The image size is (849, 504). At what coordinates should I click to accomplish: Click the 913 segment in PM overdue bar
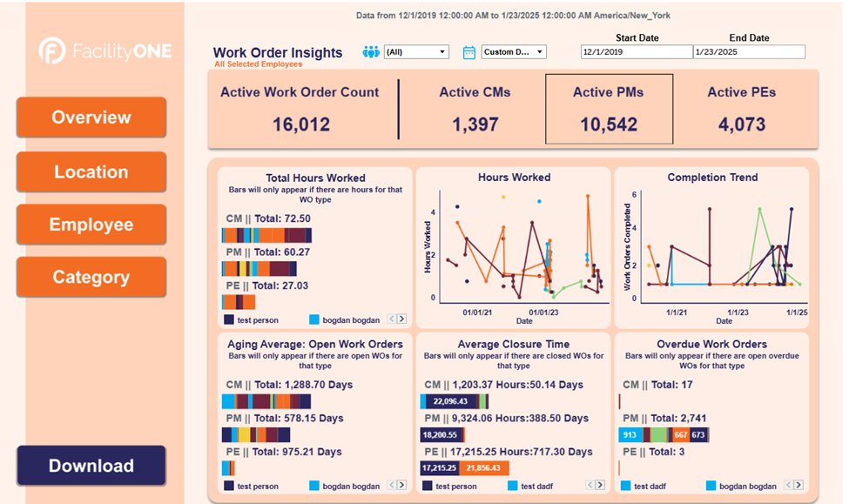(630, 434)
